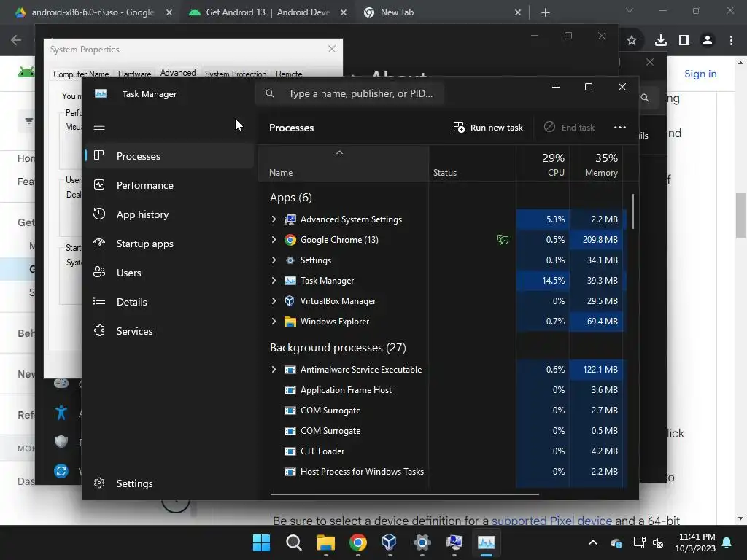The image size is (747, 560).
Task: Open the Advanced tab in System Properties
Action: point(178,73)
